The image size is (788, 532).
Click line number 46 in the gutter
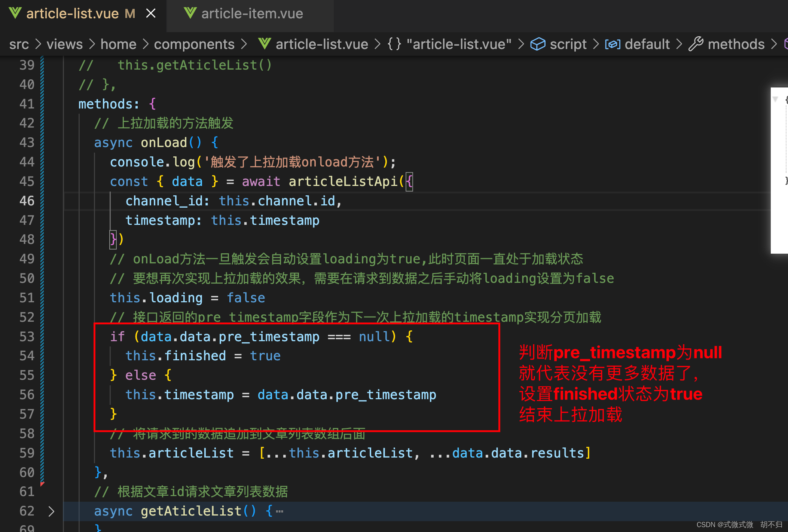27,201
